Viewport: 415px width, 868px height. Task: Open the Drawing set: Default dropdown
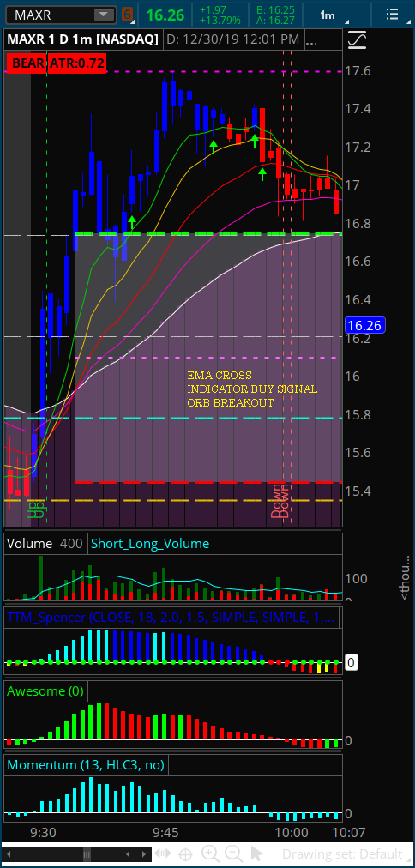tap(346, 854)
